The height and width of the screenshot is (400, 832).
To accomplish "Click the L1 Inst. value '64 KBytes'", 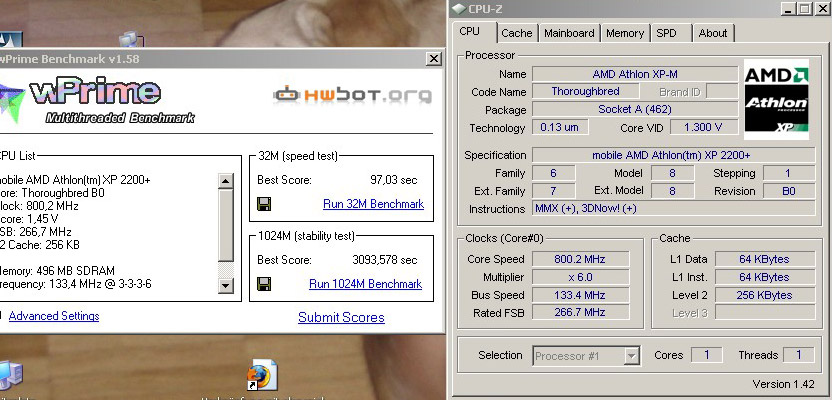I will tap(764, 277).
